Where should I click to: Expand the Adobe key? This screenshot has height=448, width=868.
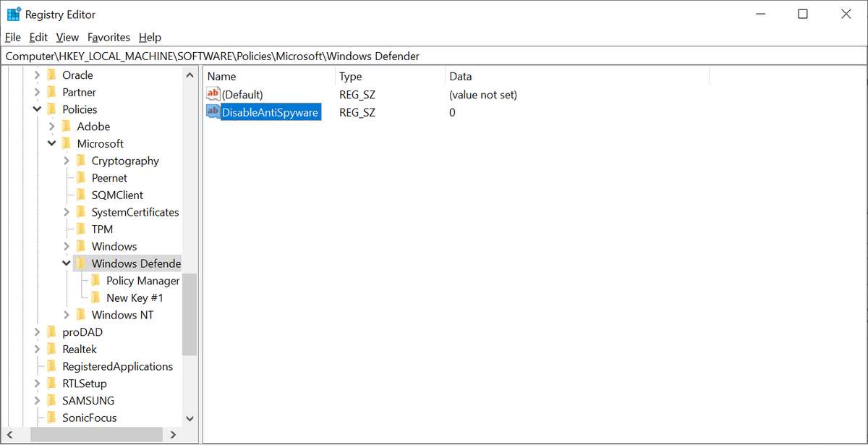pos(51,127)
